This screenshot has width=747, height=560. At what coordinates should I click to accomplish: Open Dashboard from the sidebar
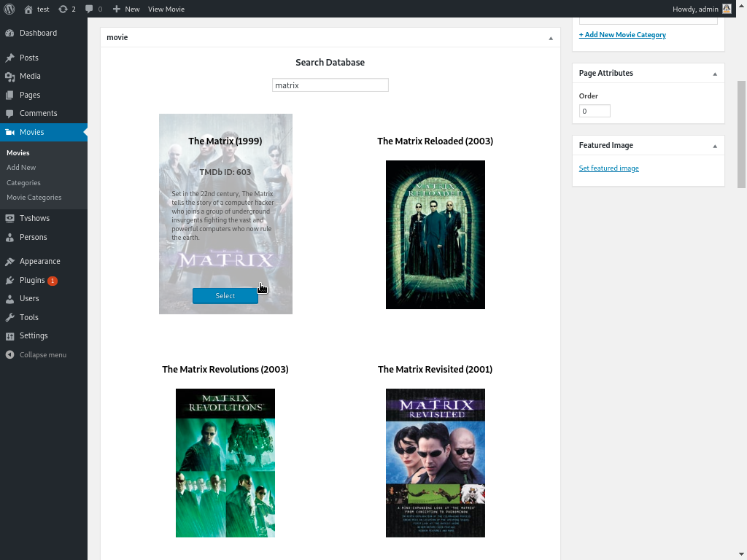point(38,33)
